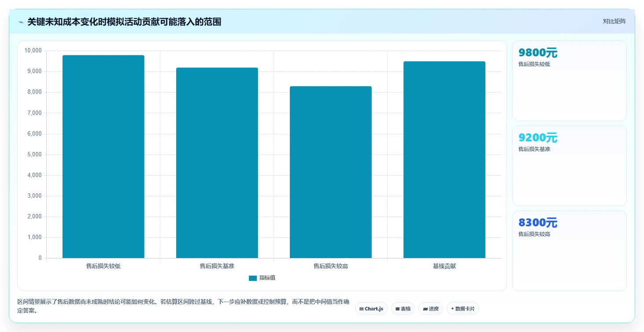The image size is (644, 332).
Task: Select the 进度 chip
Action: (431, 309)
